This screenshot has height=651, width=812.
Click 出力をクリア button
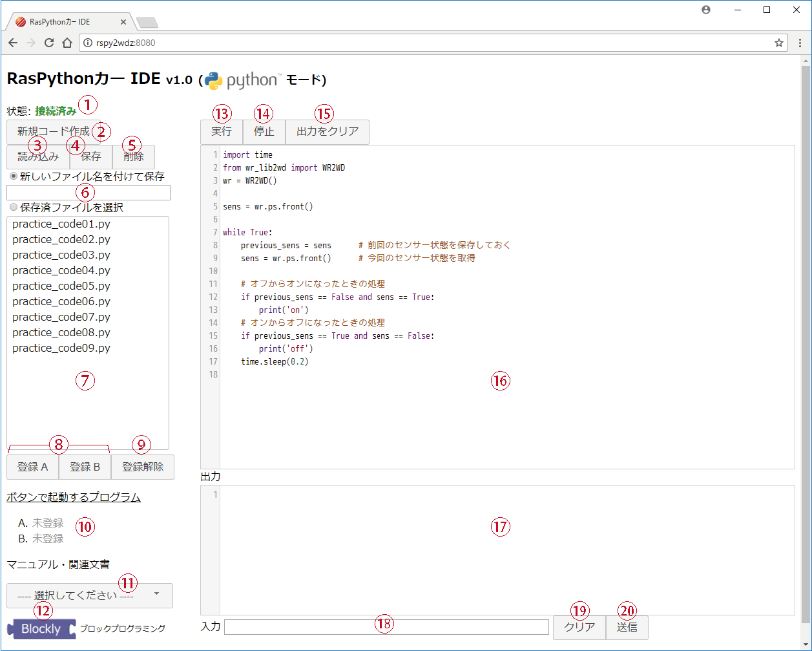pos(328,132)
